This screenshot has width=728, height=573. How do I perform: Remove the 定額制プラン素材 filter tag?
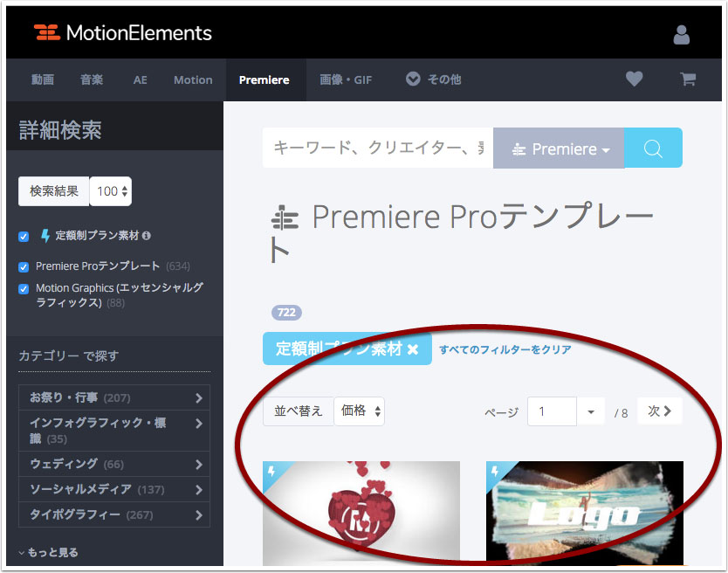[x=412, y=349]
